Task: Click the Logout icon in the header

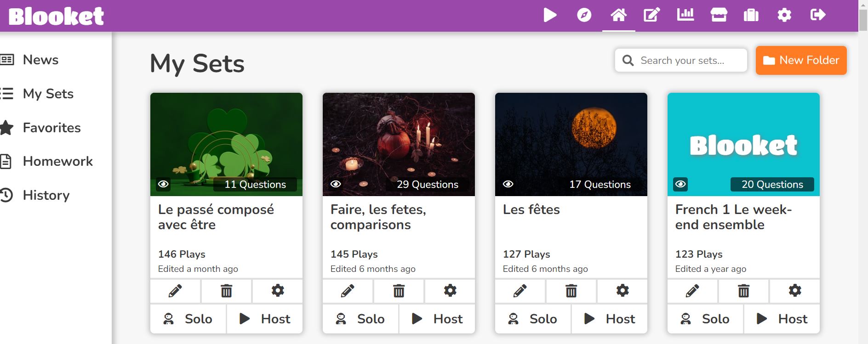Action: tap(818, 15)
